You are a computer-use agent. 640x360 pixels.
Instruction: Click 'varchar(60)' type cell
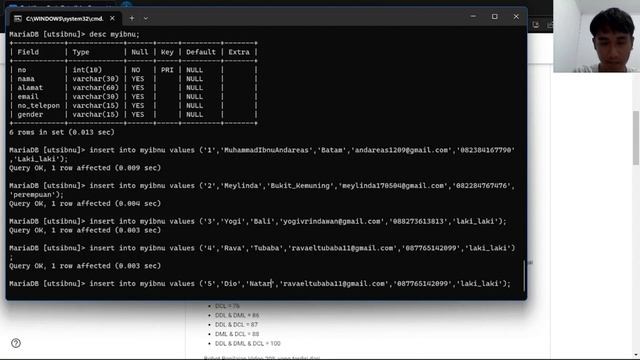pyautogui.click(x=96, y=88)
